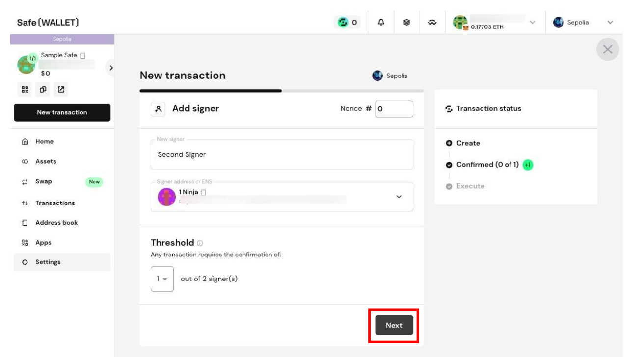Close the New transaction flow
644x357 pixels.
(608, 50)
